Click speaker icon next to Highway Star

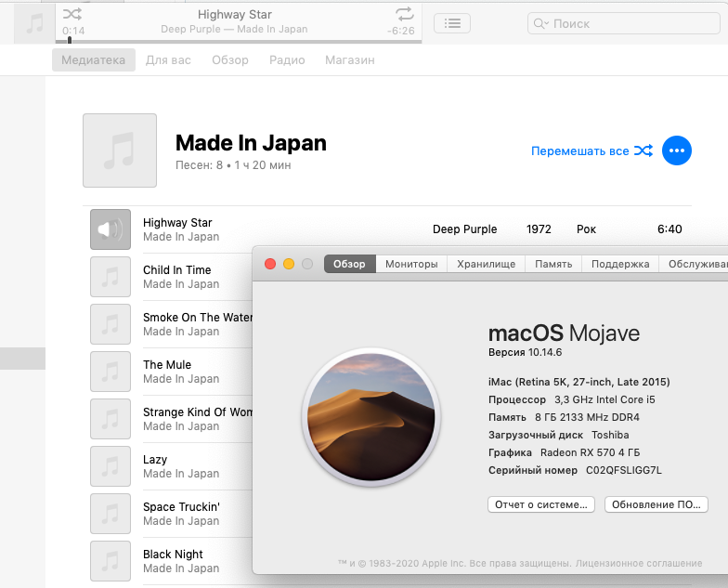(110, 229)
